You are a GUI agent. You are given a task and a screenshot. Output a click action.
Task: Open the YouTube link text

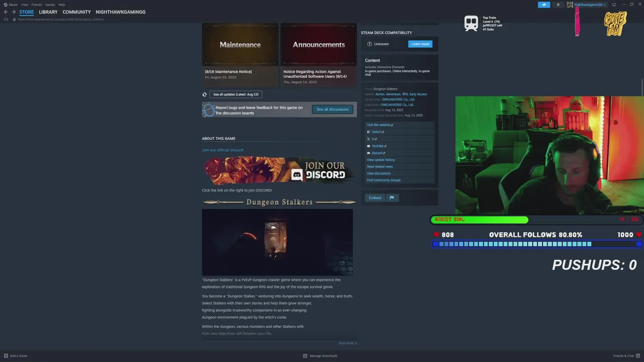(378, 146)
